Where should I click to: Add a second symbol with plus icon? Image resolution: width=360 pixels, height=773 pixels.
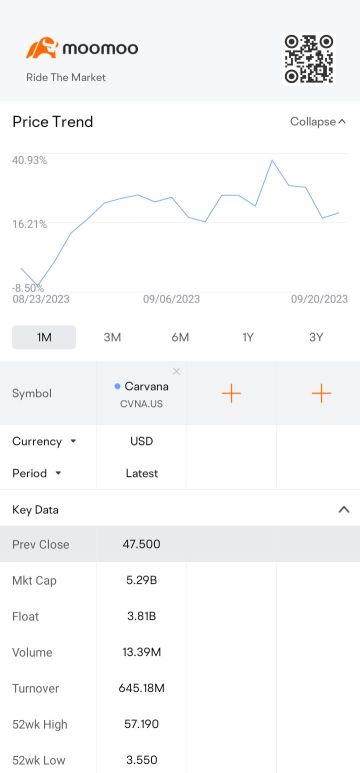tap(231, 393)
